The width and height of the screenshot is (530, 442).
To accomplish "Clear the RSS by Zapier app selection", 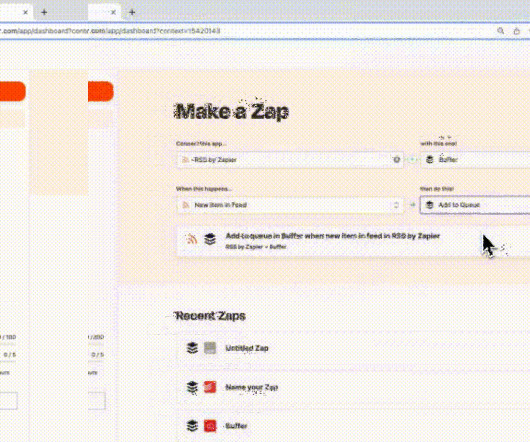I will [x=396, y=159].
